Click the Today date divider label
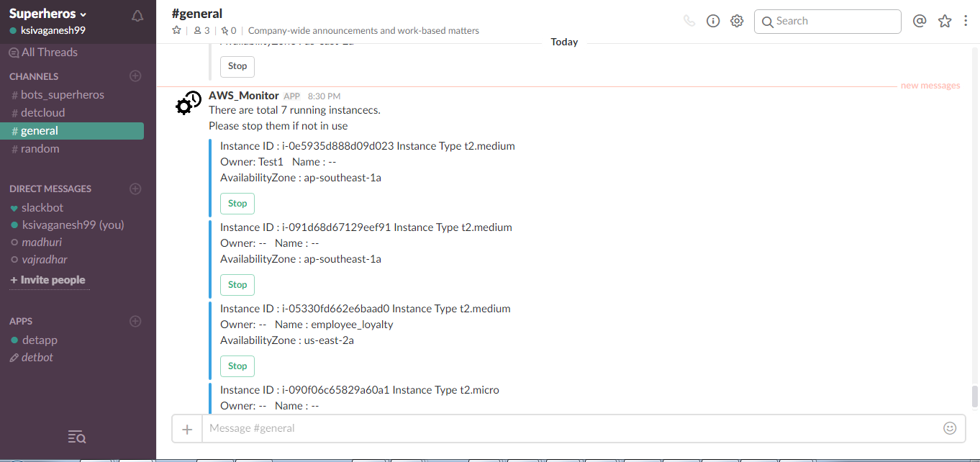 click(x=564, y=42)
